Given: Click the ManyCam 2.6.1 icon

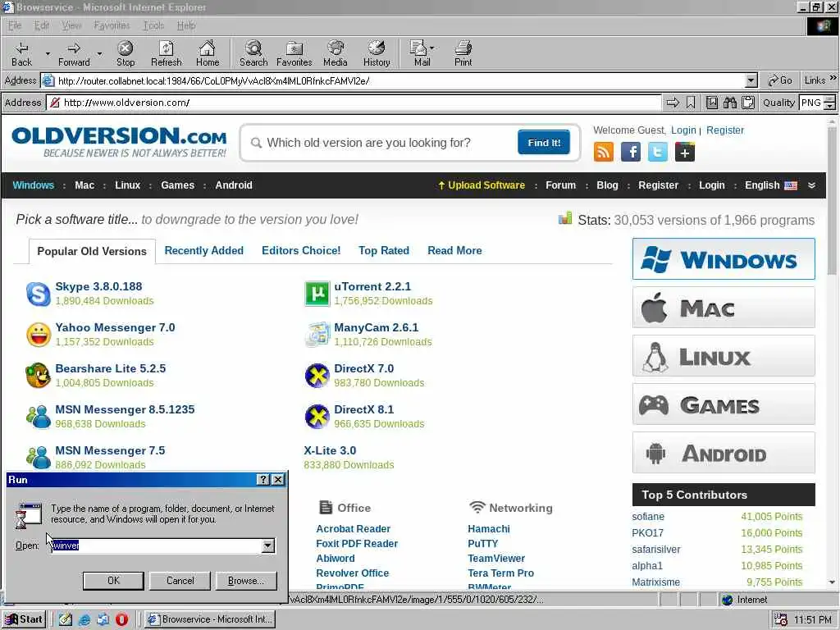Looking at the screenshot, I should click(317, 335).
